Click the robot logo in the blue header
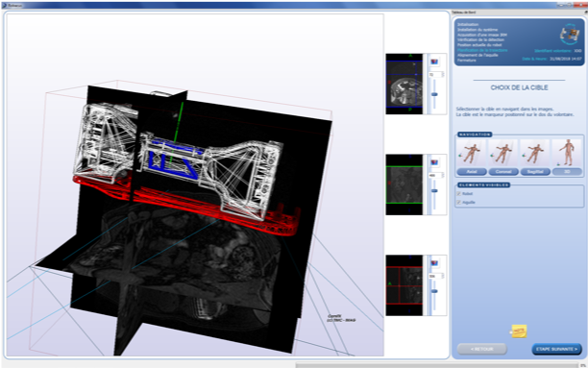Image resolution: width=588 pixels, height=368 pixels. (x=570, y=35)
